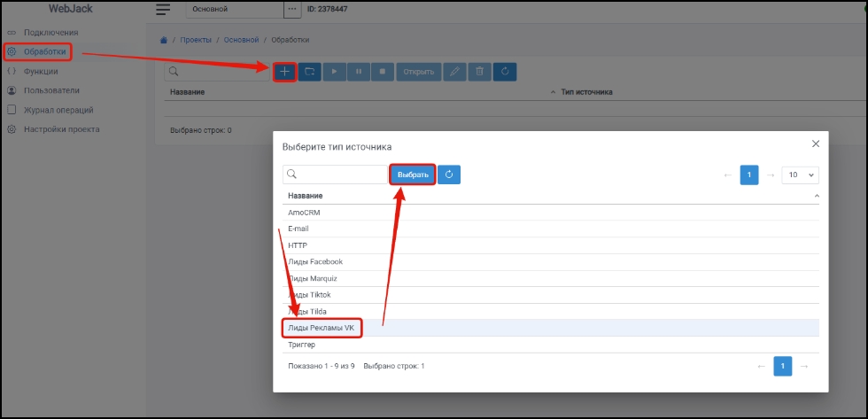Image resolution: width=868 pixels, height=419 pixels.
Task: Select the HTTP row
Action: [551, 245]
